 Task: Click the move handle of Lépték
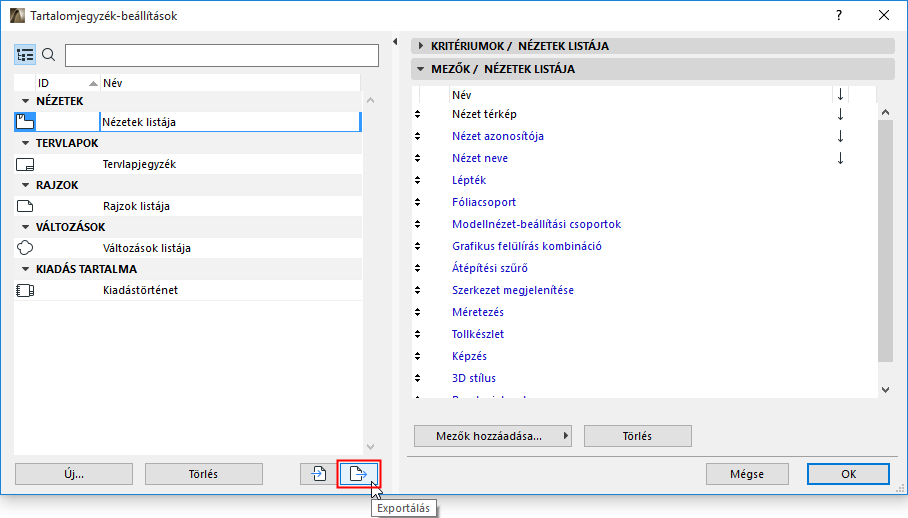[418, 181]
